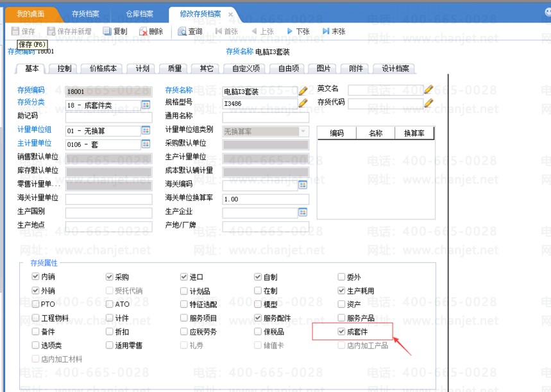Check the 委外 checkbox
This screenshot has height=392, width=551.
click(x=341, y=277)
